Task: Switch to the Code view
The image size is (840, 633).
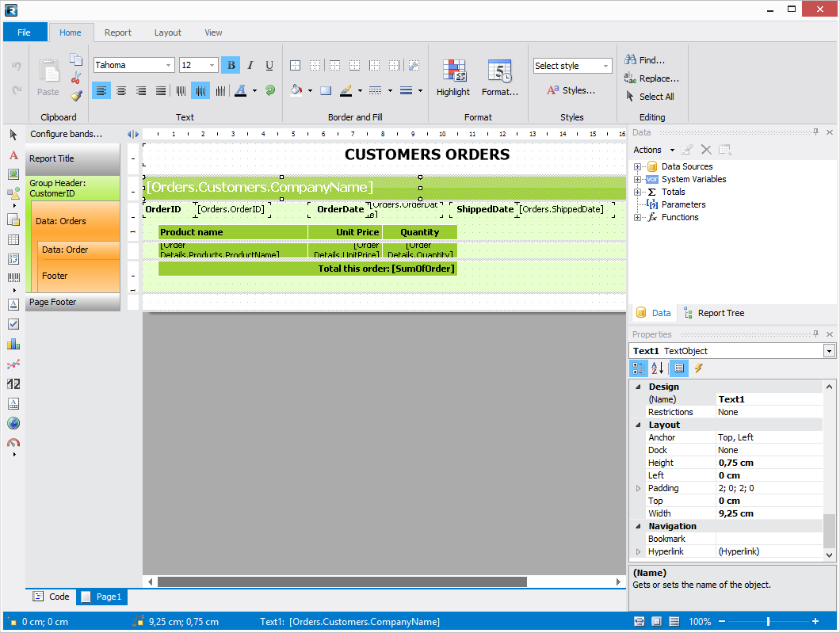Action: click(x=51, y=597)
